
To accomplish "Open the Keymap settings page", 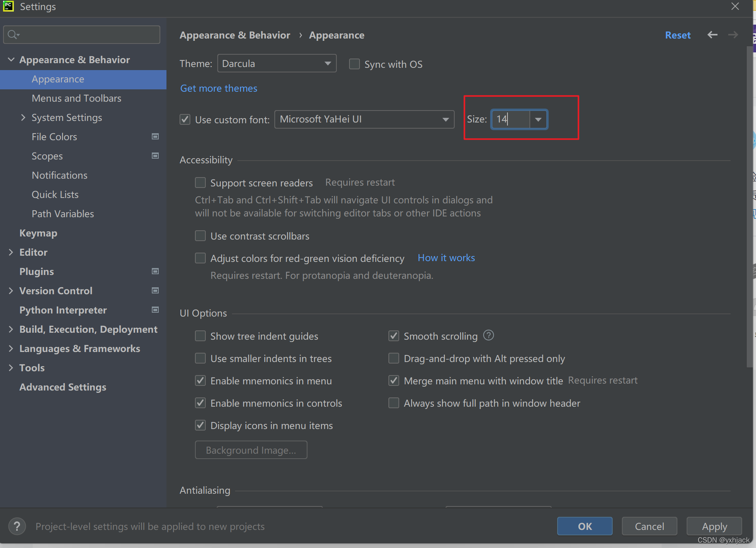I will 38,233.
